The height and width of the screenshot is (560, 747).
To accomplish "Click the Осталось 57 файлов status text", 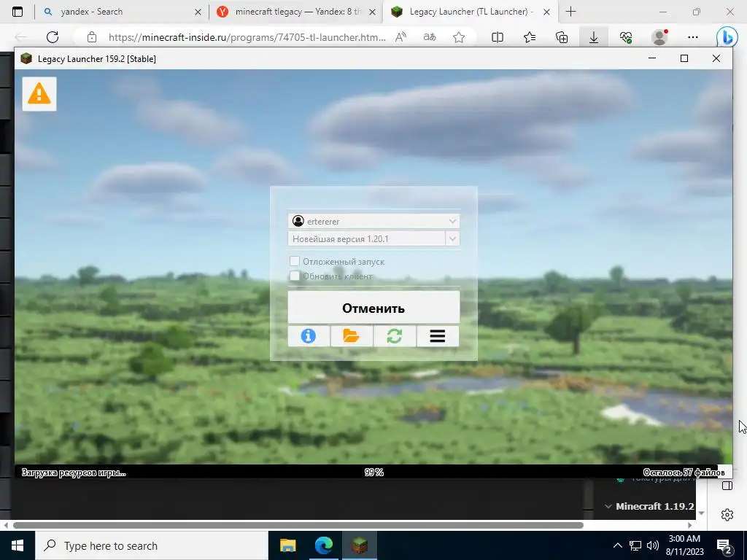I will coord(684,472).
